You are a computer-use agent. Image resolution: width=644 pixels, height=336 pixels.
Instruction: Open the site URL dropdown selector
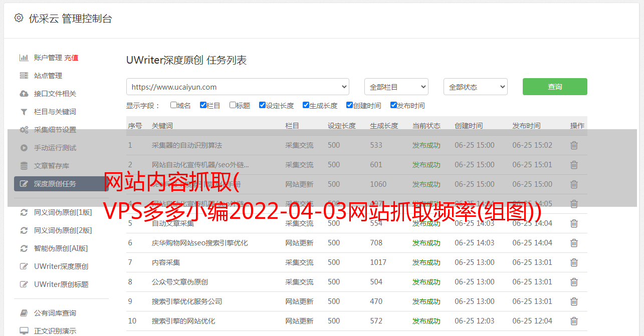(x=238, y=87)
